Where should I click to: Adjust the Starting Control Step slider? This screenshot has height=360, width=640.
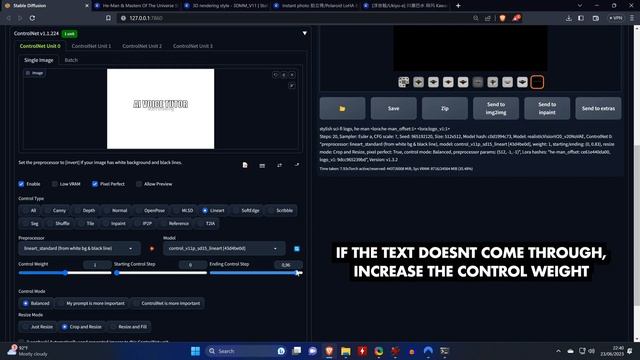click(160, 273)
